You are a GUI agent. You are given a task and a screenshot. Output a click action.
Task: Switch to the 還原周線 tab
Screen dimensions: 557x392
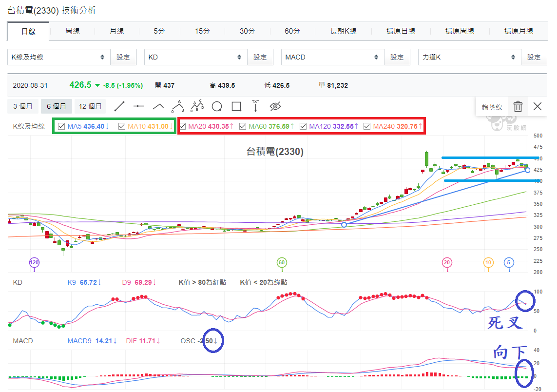pyautogui.click(x=460, y=31)
